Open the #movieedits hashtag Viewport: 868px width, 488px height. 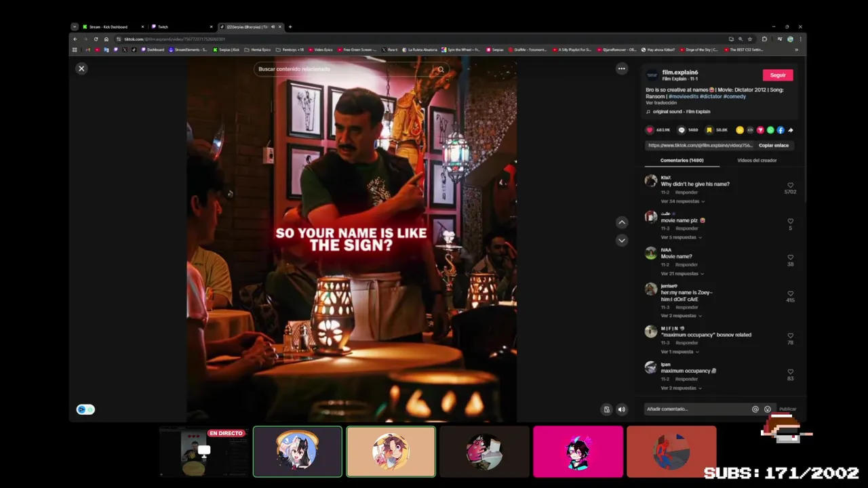coord(684,96)
